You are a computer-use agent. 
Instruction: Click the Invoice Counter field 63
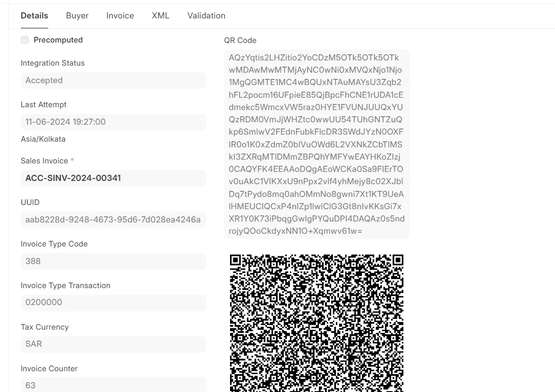click(113, 385)
